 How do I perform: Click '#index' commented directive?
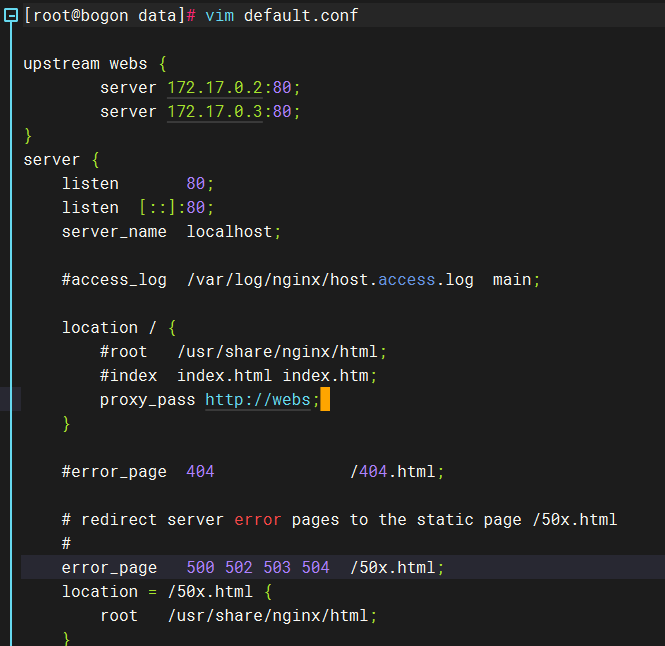(129, 376)
